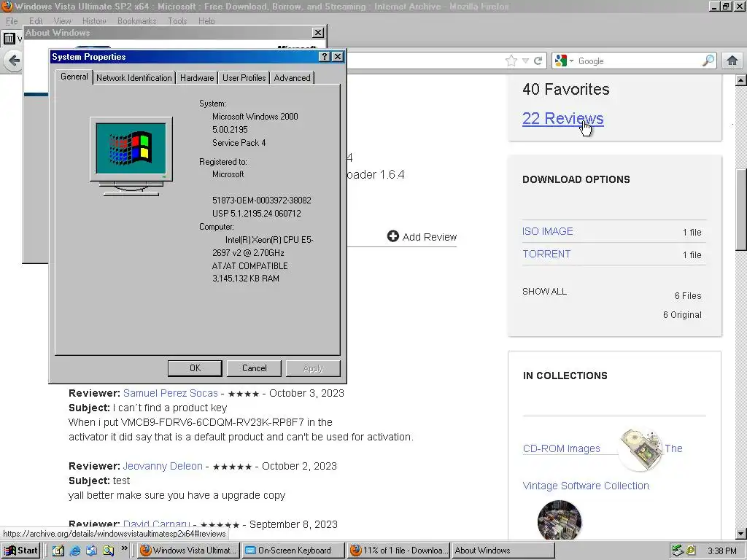Select the General tab
This screenshot has height=560, width=747.
pyautogui.click(x=74, y=77)
